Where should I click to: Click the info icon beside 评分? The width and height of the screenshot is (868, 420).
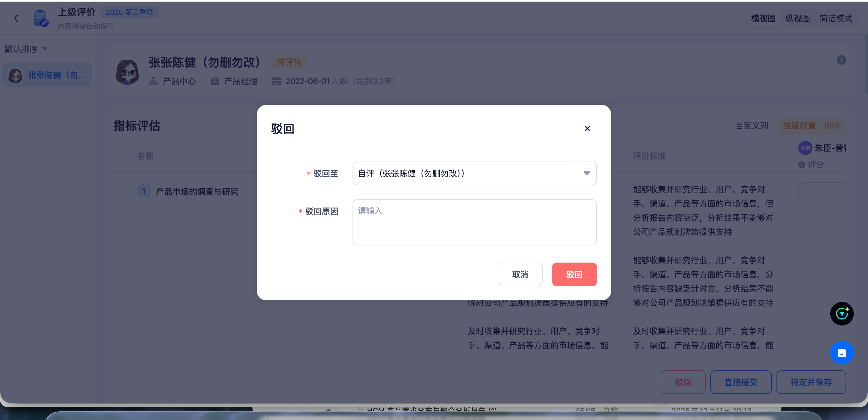click(802, 165)
